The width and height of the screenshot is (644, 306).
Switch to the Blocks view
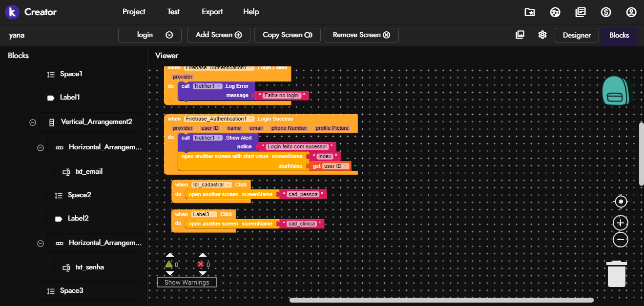click(619, 35)
